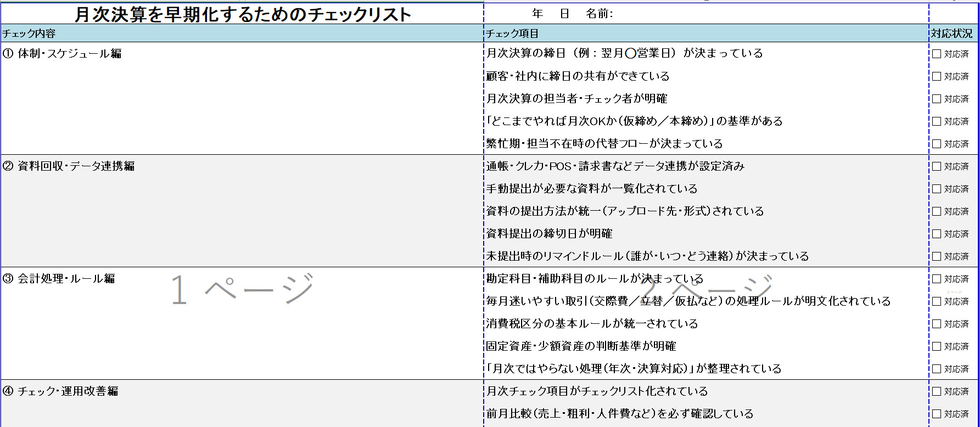Select the title cell 月次決算を早期化するためのチェックリスト
The image size is (980, 427).
click(242, 14)
